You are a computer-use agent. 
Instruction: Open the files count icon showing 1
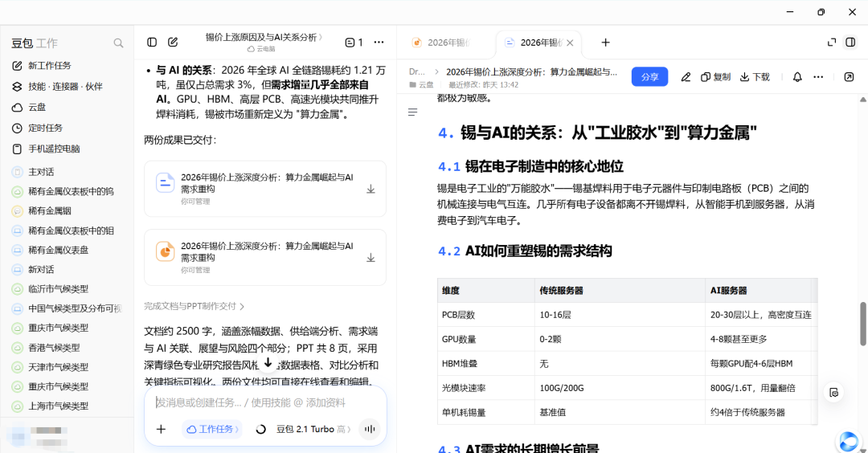click(x=354, y=42)
